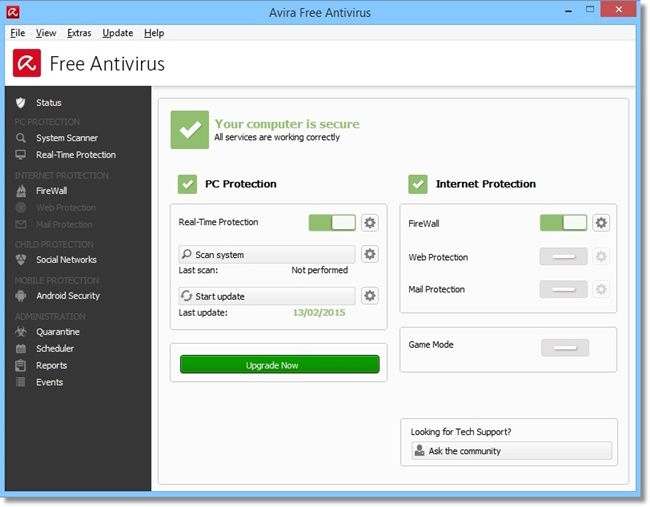Open the View menu
650x507 pixels.
click(x=46, y=33)
